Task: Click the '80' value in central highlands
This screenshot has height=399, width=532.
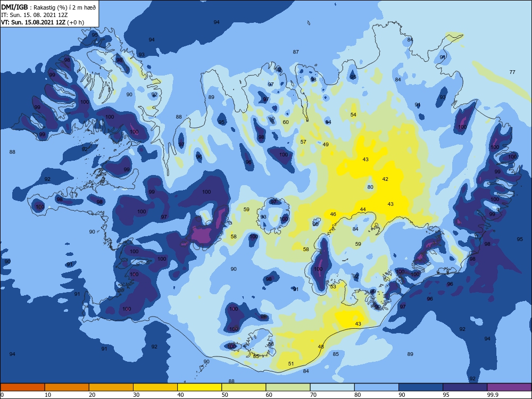Action: point(370,187)
